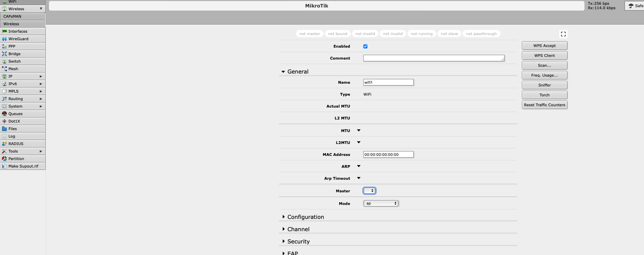Click the RADIUS icon in sidebar
644x255 pixels.
[x=4, y=144]
